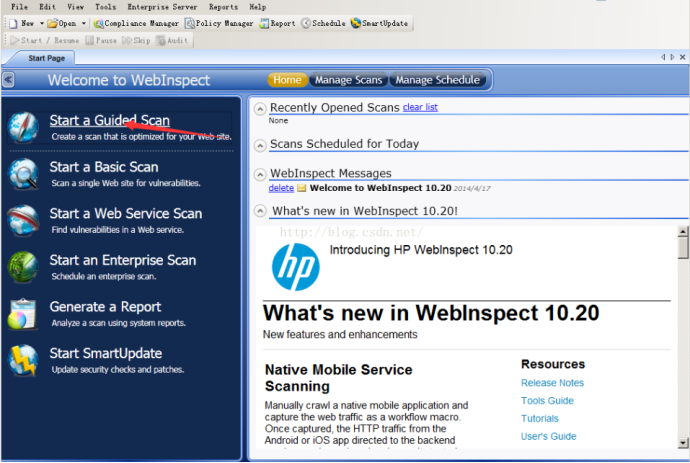Viewport: 690px width, 463px height.
Task: Switch to the Manage Scans tab
Action: point(349,80)
